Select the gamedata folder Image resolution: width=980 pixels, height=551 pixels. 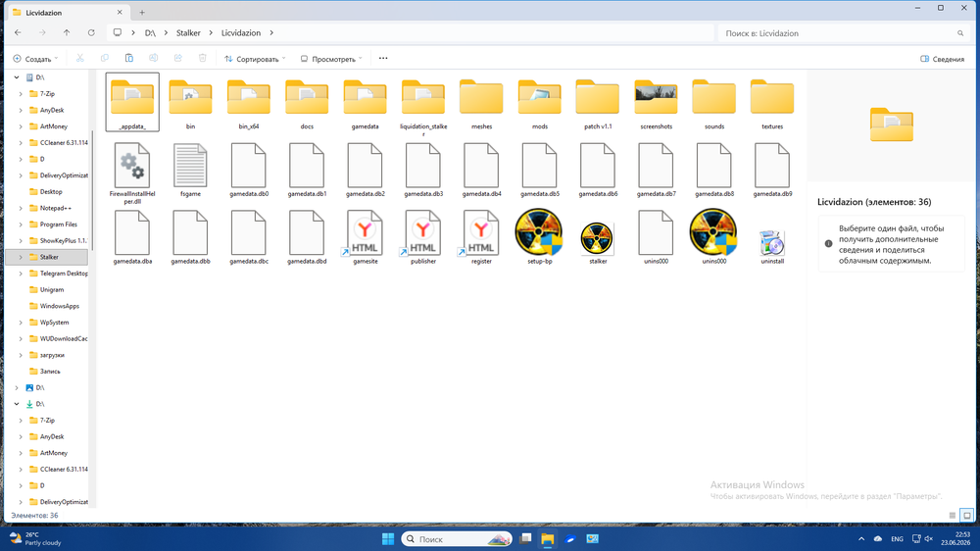(365, 98)
